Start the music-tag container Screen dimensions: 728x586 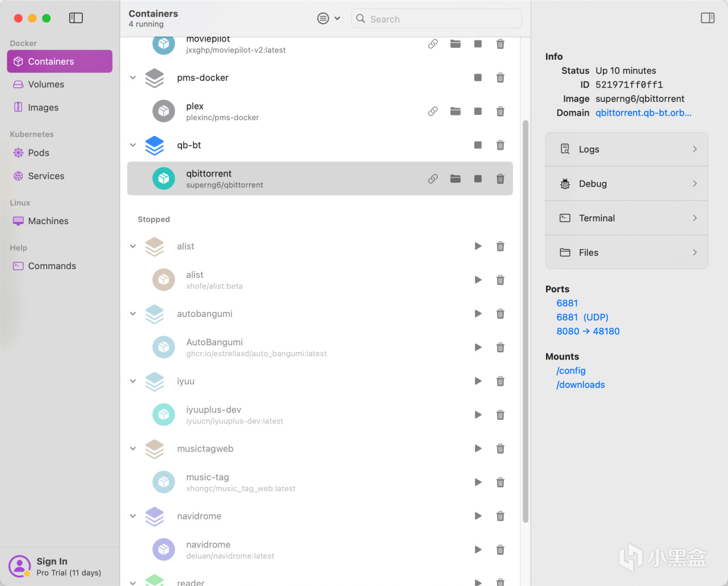[478, 482]
